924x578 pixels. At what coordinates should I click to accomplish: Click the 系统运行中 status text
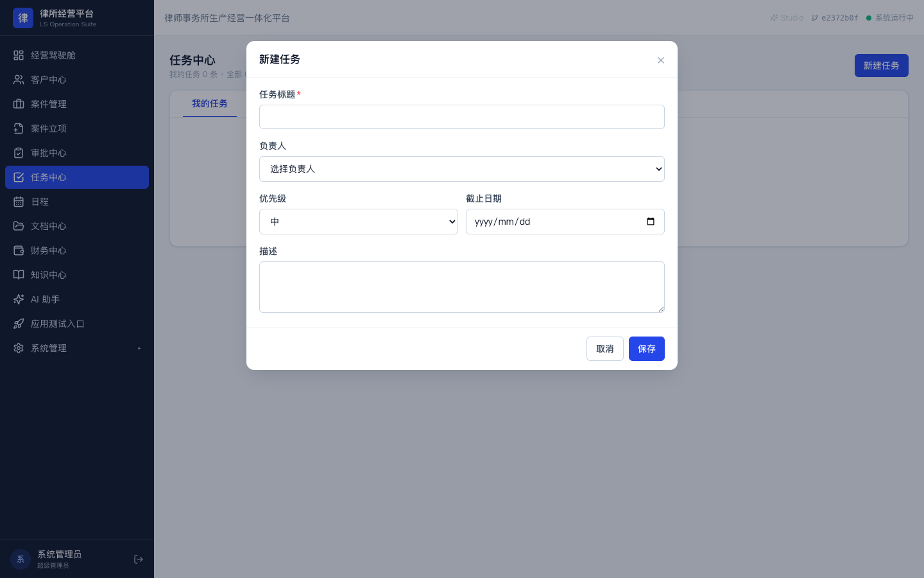click(894, 18)
